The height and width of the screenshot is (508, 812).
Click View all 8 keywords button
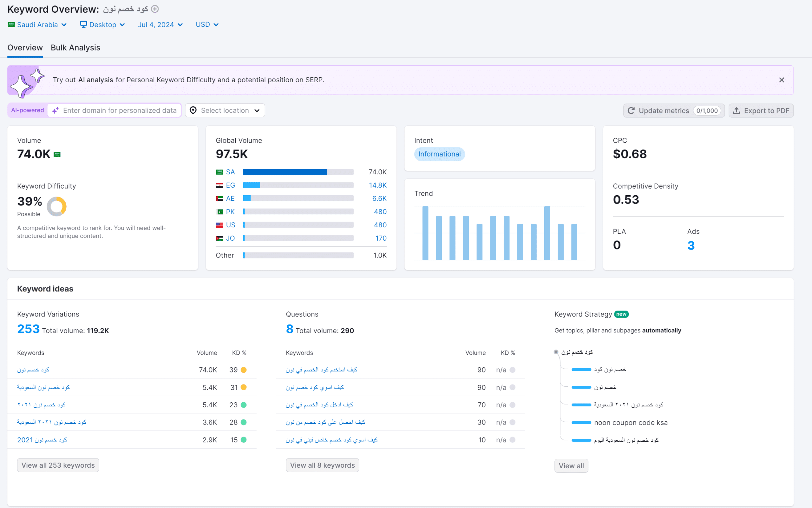point(323,465)
